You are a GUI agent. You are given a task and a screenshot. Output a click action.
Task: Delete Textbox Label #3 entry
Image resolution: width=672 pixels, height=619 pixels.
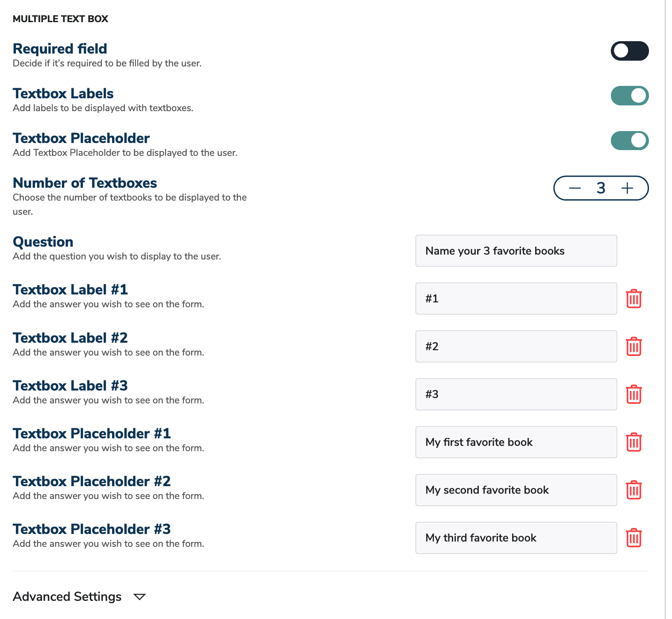[634, 394]
